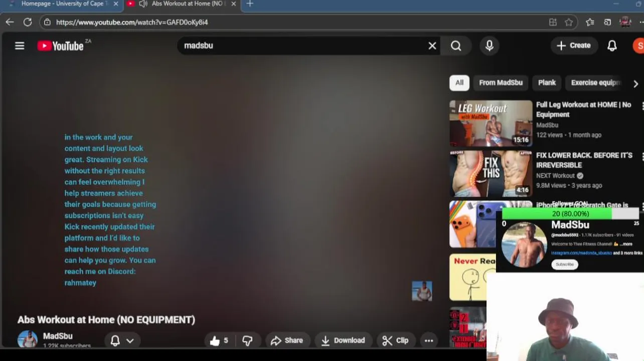Open the browser profile picture
Image resolution: width=644 pixels, height=361 pixels.
[x=625, y=22]
